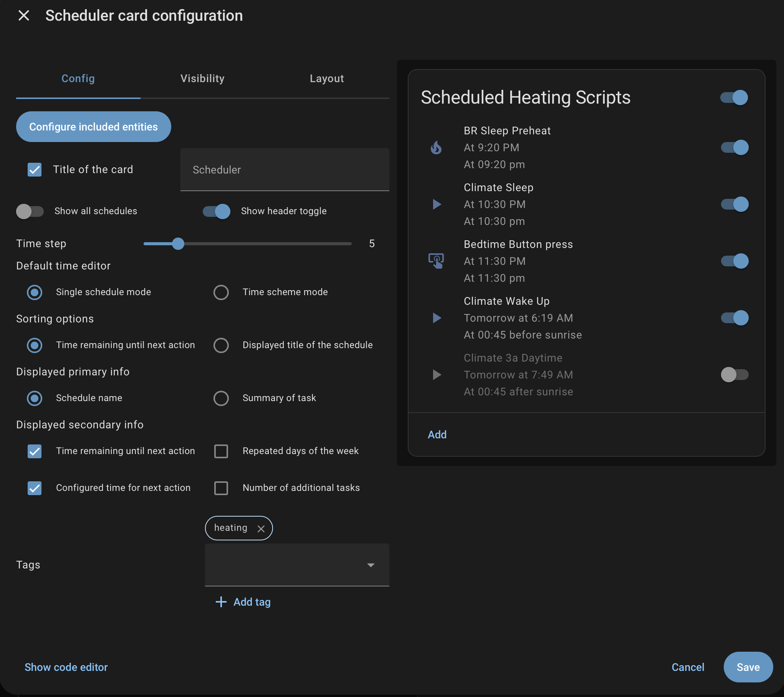Click the button-press icon for Bedtime Button press
This screenshot has width=784, height=697.
coord(436,261)
